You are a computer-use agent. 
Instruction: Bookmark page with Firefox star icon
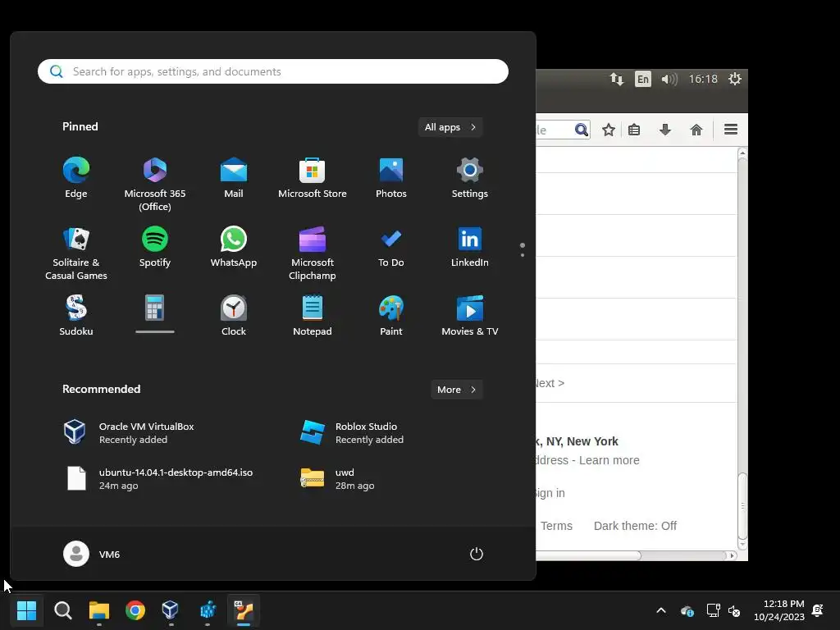[609, 130]
